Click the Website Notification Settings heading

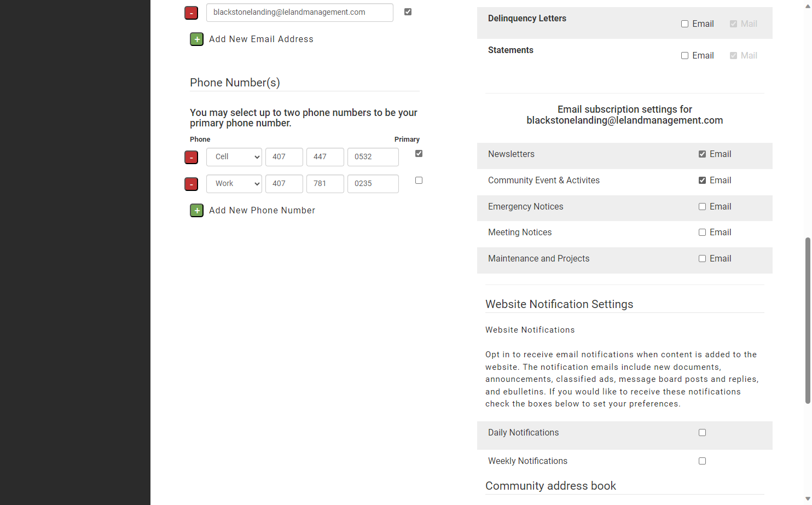[x=559, y=304]
